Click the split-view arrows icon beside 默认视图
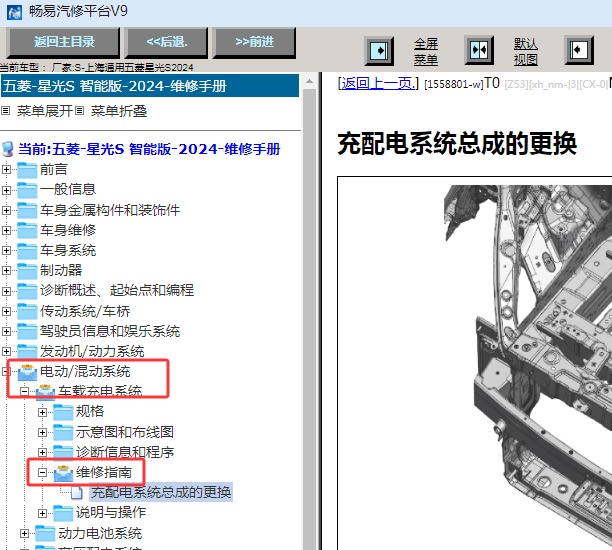The height and width of the screenshot is (550, 612). (x=479, y=50)
